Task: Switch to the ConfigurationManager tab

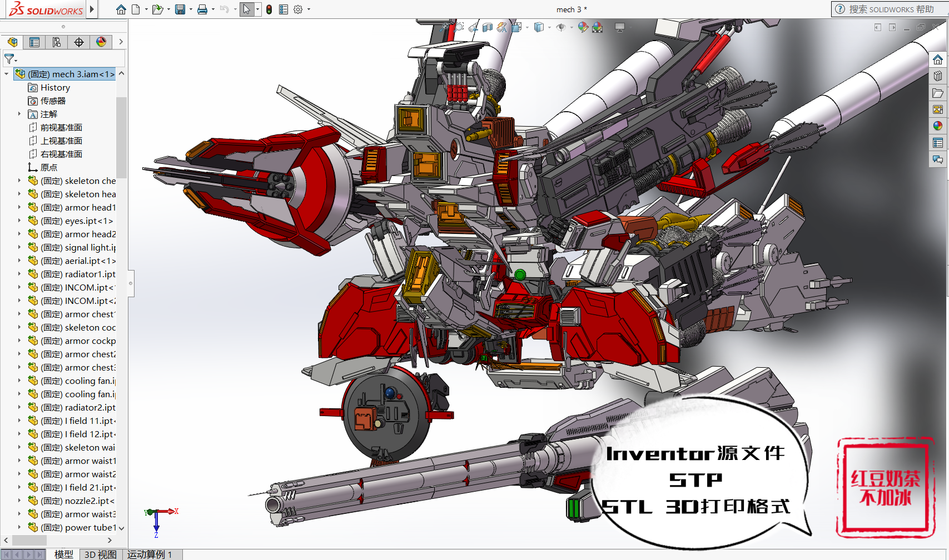Action: click(56, 42)
